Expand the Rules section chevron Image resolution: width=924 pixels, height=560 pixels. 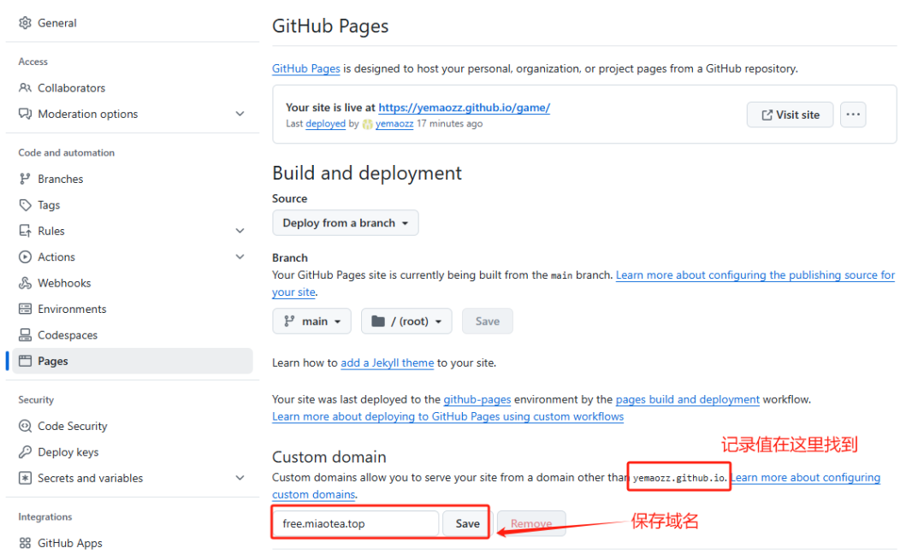pos(240,231)
